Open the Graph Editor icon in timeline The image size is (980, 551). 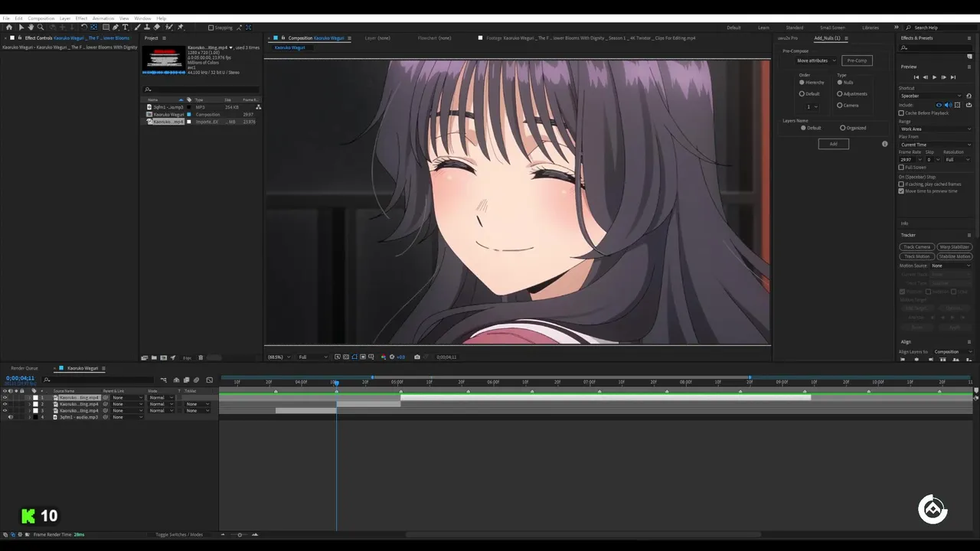(x=209, y=380)
